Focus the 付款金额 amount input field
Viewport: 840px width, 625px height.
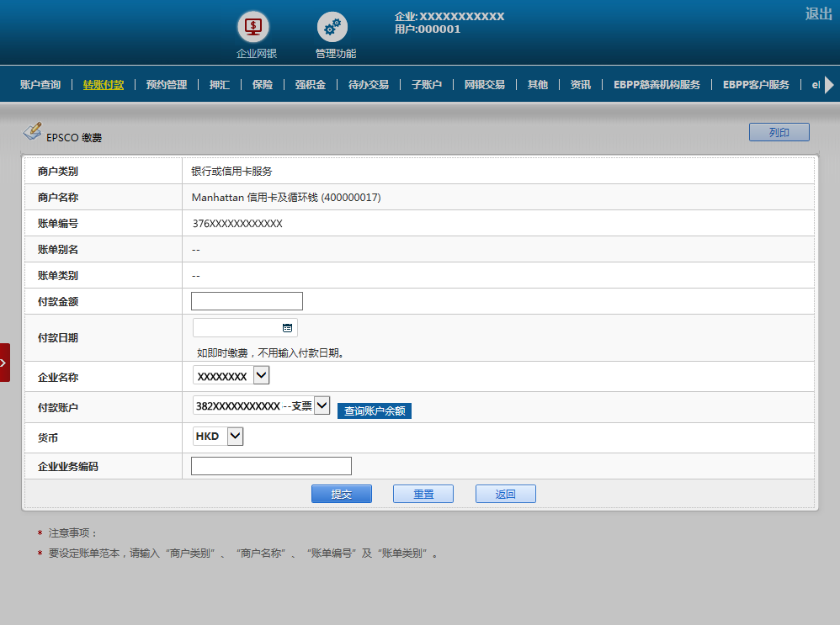tap(247, 301)
